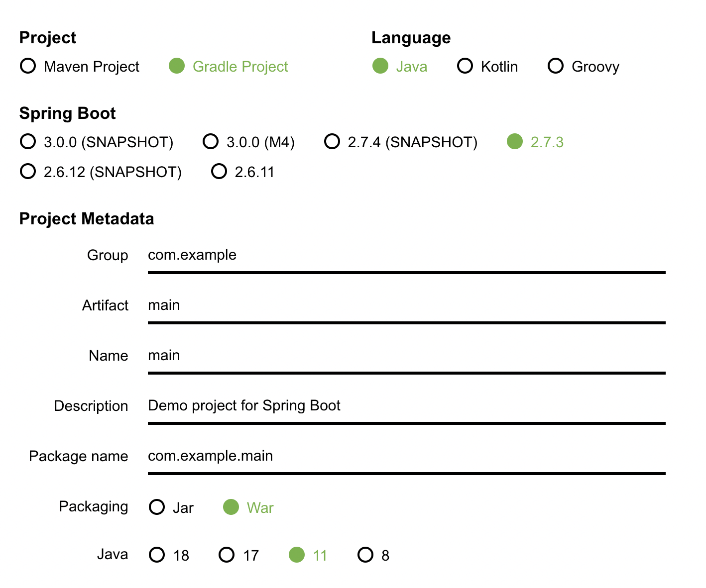
Task: Select War packaging option
Action: (231, 507)
